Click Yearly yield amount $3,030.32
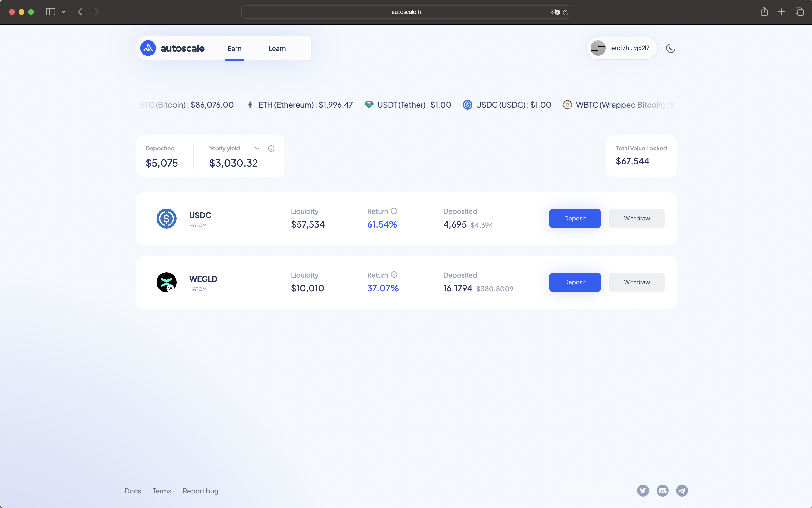This screenshot has width=812, height=508. pos(233,163)
